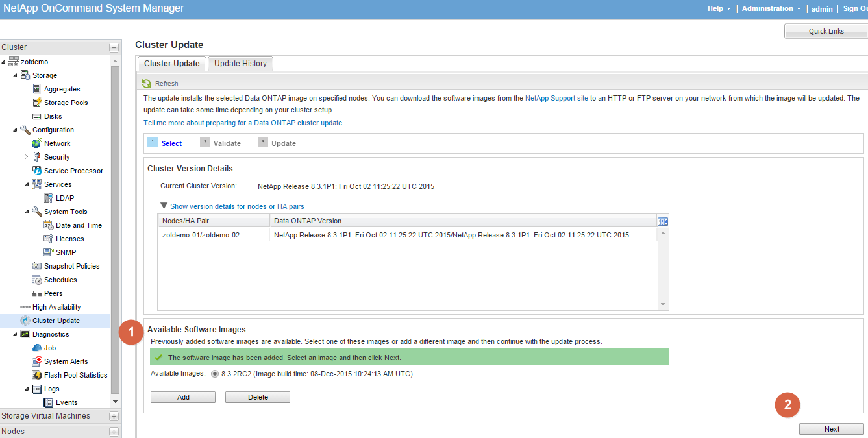Image resolution: width=868 pixels, height=438 pixels.
Task: Select the 8.3.2RC2 image radio button
Action: click(214, 374)
